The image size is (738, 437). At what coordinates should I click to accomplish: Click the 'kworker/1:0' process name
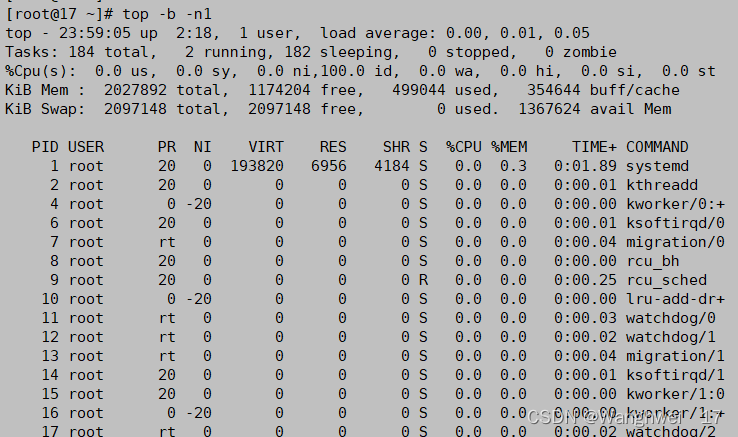pos(675,394)
